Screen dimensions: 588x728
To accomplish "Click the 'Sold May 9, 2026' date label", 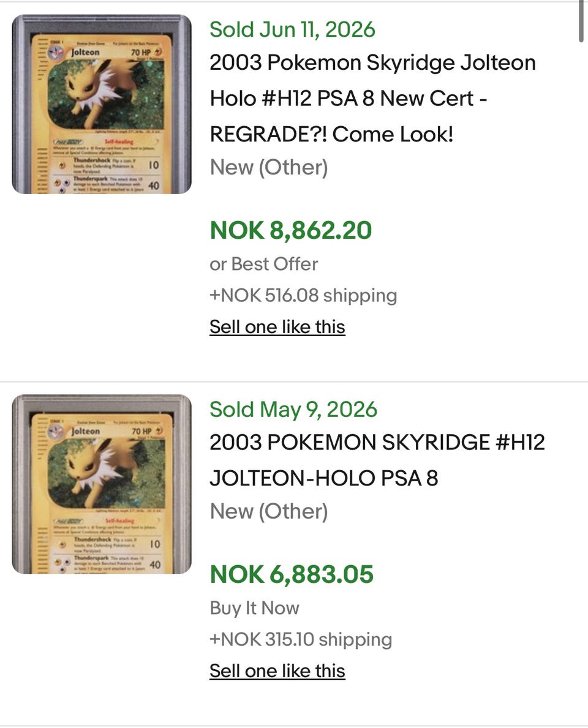I will tap(293, 410).
